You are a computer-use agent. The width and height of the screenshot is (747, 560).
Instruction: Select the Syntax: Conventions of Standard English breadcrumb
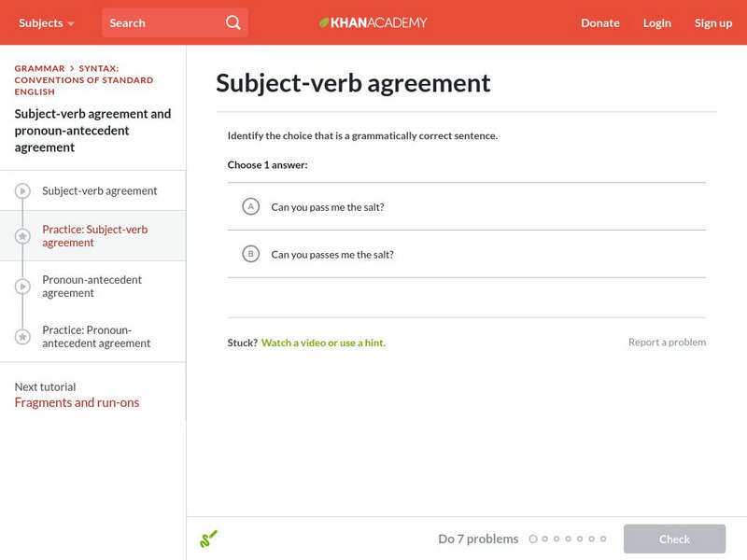pos(83,74)
